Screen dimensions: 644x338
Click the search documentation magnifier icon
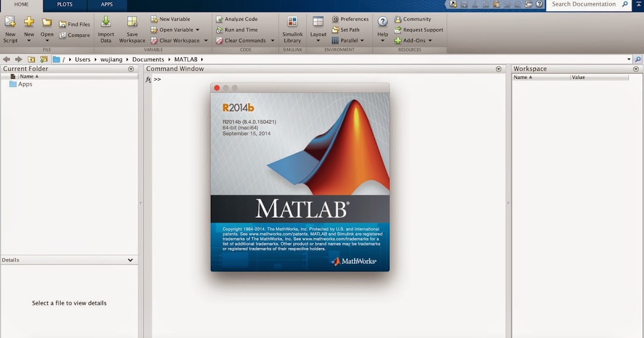(625, 4)
